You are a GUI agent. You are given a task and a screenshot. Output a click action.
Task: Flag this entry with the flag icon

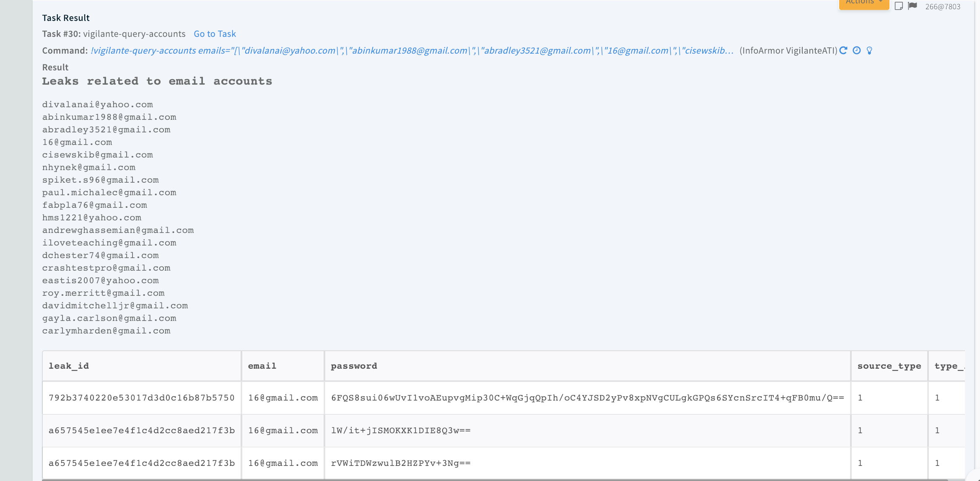tap(913, 6)
